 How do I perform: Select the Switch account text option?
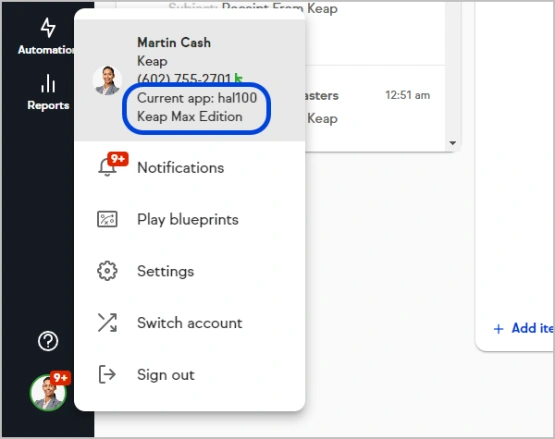pyautogui.click(x=190, y=323)
